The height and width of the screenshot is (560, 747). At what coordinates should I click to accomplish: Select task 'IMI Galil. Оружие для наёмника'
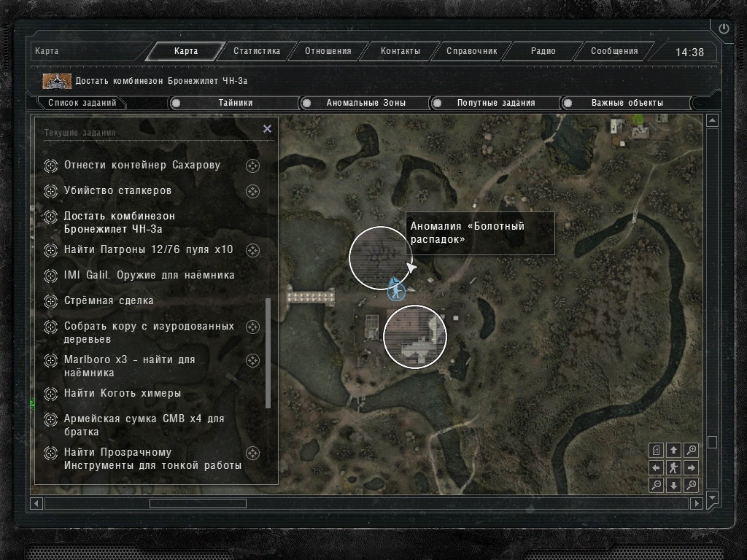pyautogui.click(x=149, y=275)
